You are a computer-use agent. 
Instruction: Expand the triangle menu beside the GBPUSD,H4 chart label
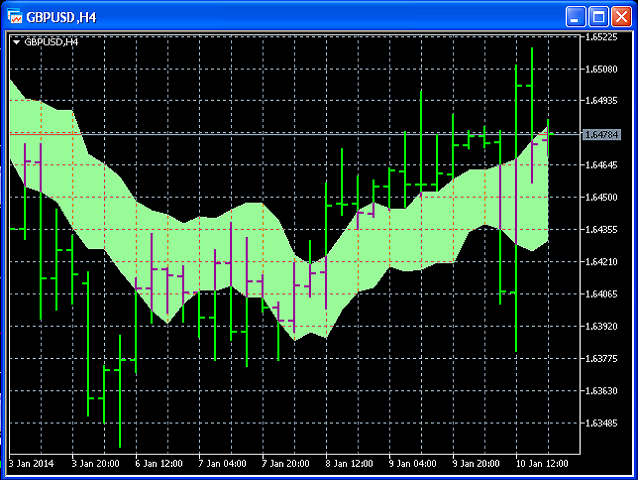point(16,42)
